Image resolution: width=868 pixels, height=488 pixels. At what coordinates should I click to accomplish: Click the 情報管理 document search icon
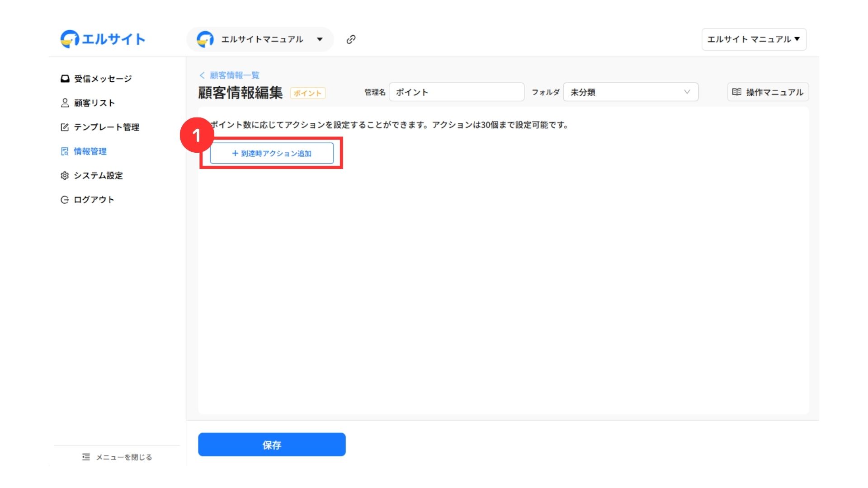click(65, 151)
